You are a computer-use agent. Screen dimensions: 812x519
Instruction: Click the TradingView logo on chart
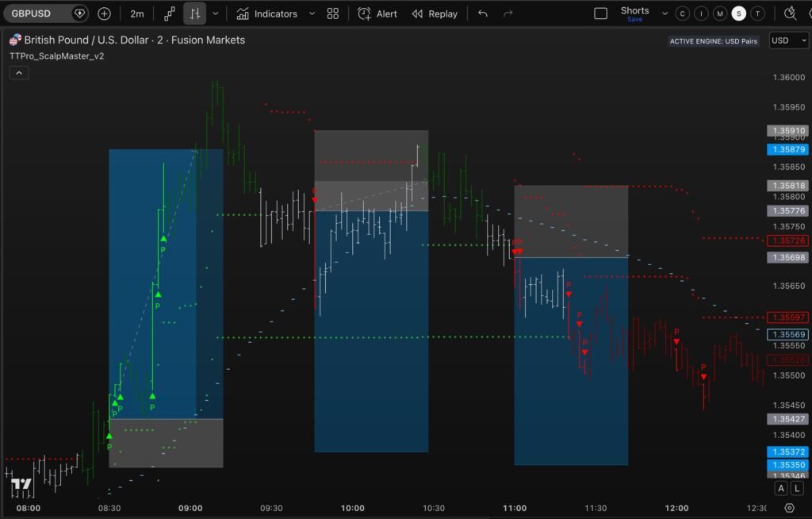point(21,483)
